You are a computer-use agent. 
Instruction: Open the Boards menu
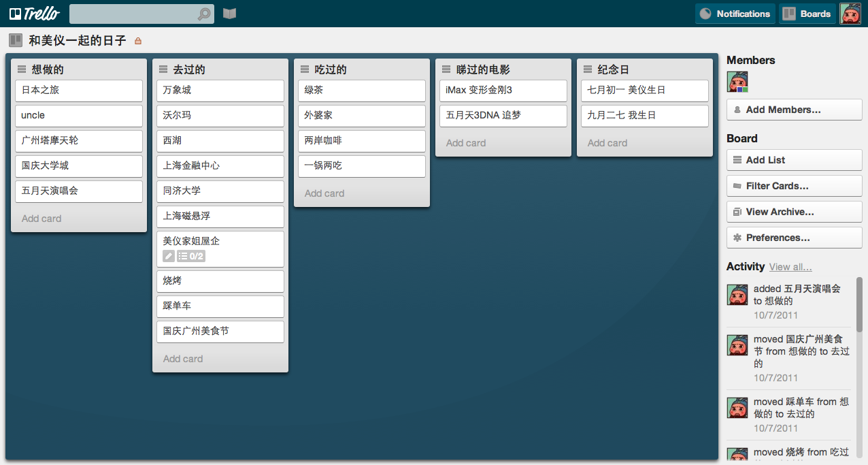click(807, 14)
